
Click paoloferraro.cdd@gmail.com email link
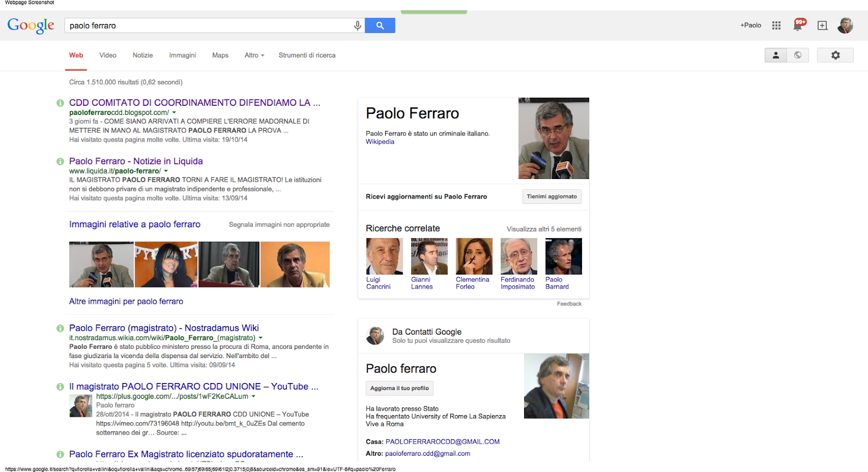pyautogui.click(x=427, y=454)
